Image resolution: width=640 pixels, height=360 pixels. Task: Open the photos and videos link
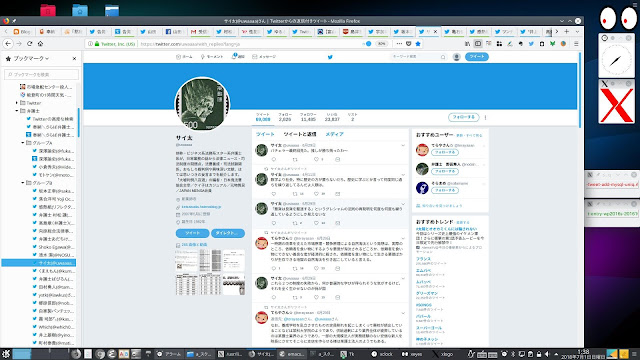194,245
